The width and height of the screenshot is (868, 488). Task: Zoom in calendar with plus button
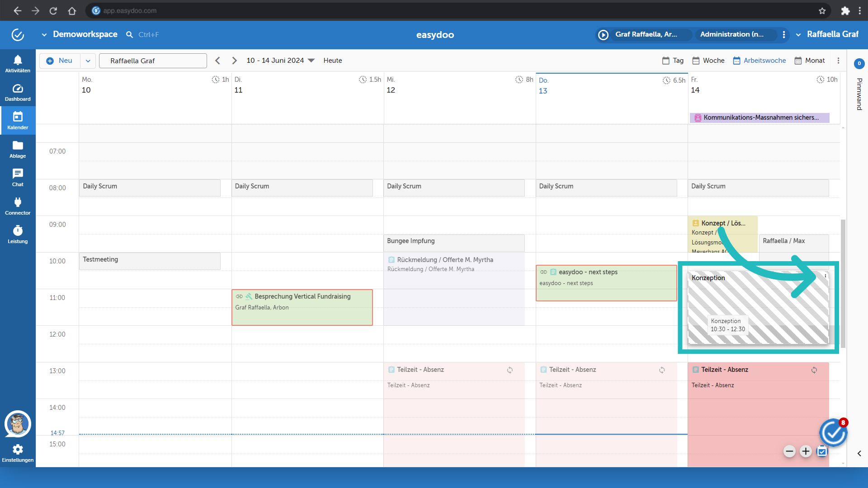point(806,451)
